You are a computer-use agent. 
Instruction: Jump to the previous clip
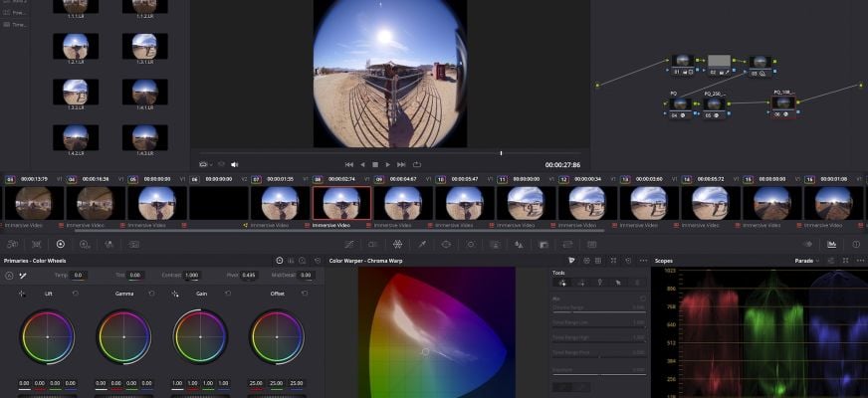pos(349,164)
